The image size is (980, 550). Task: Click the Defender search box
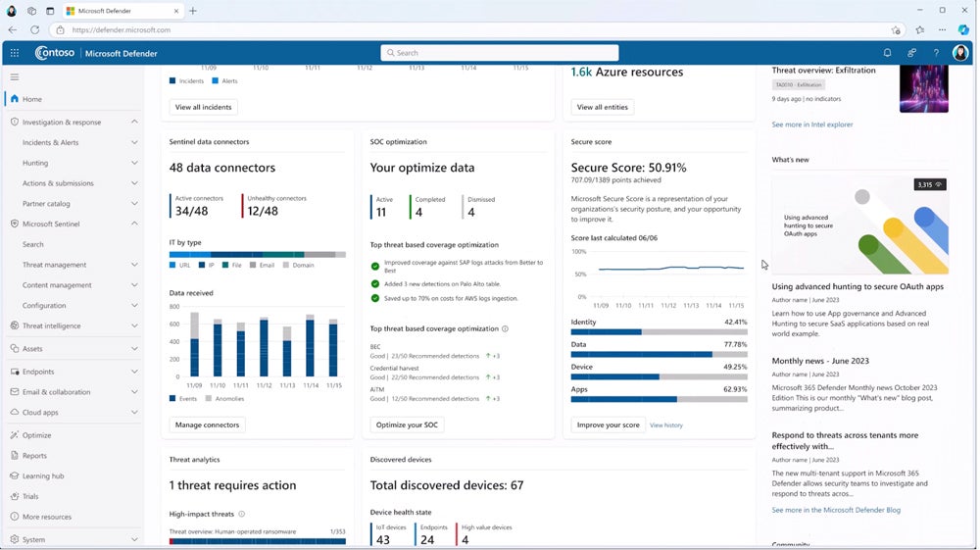(500, 53)
